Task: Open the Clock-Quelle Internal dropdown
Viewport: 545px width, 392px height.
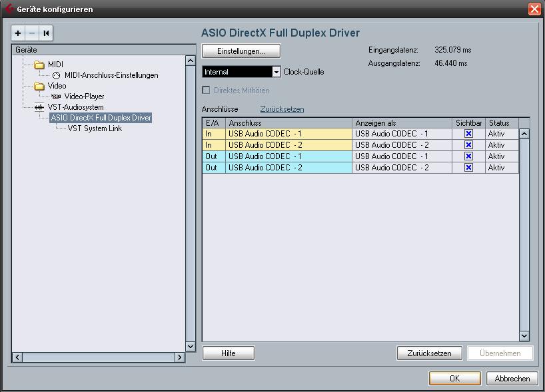Action: [276, 72]
